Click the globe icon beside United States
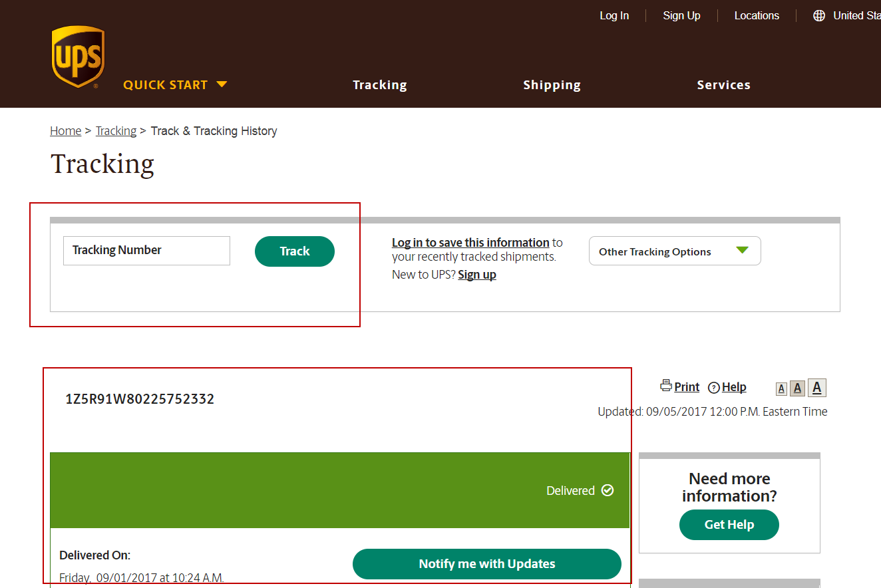Viewport: 881px width, 588px height. pos(819,15)
